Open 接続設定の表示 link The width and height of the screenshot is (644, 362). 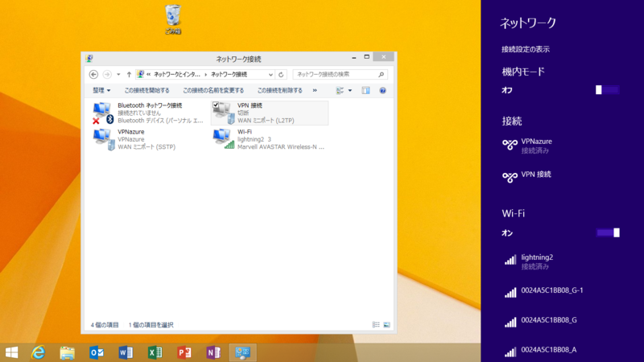click(526, 49)
